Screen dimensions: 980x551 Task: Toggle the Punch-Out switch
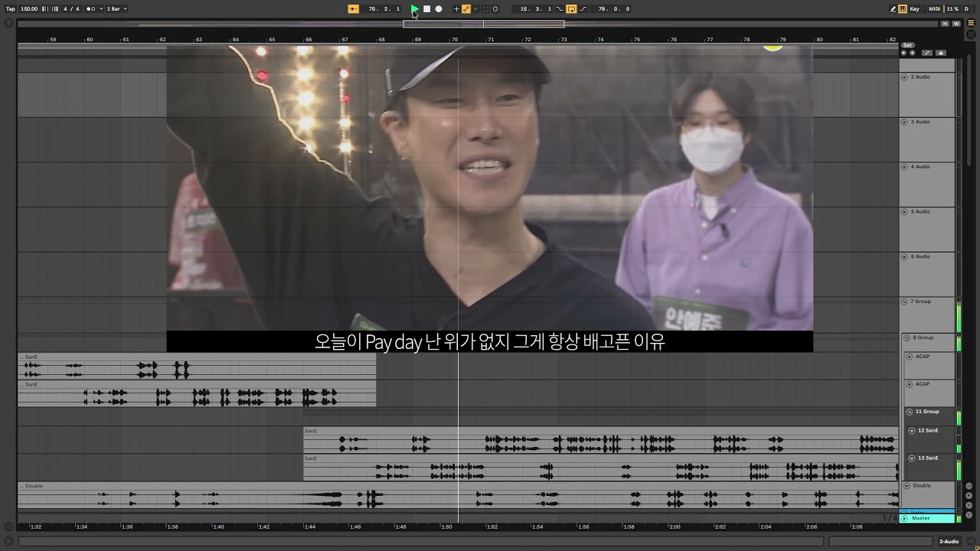point(583,9)
